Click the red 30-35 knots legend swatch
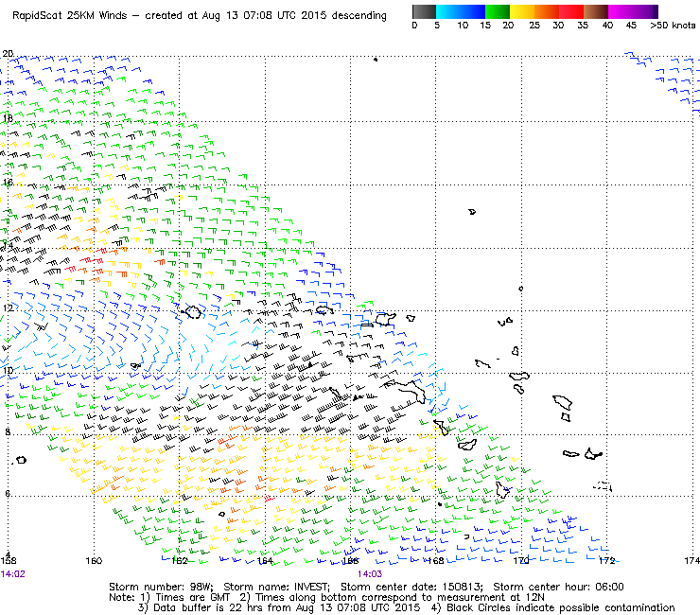The height and width of the screenshot is (615, 700). click(571, 11)
